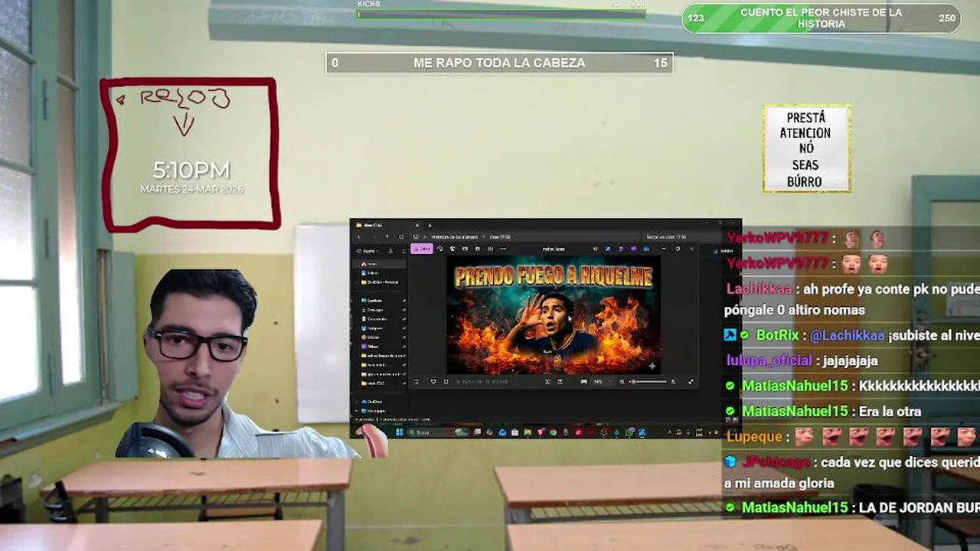Add a new tab in File Explorer
Viewport: 980px width, 551px height.
pos(430,226)
